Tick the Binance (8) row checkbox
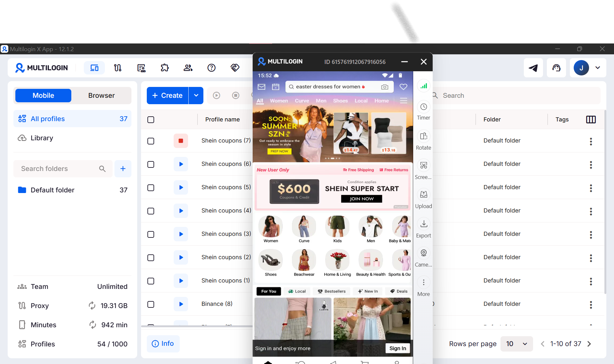Viewport: 614px width, 364px height. (151, 304)
